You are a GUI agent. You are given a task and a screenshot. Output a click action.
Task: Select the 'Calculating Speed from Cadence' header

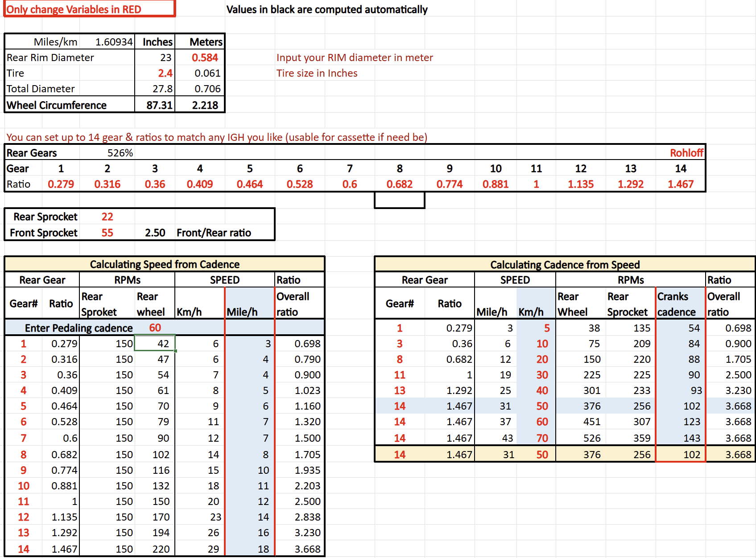(165, 264)
